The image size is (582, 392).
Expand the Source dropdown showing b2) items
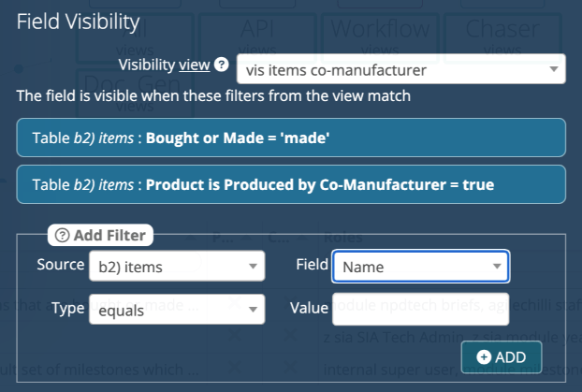177,268
